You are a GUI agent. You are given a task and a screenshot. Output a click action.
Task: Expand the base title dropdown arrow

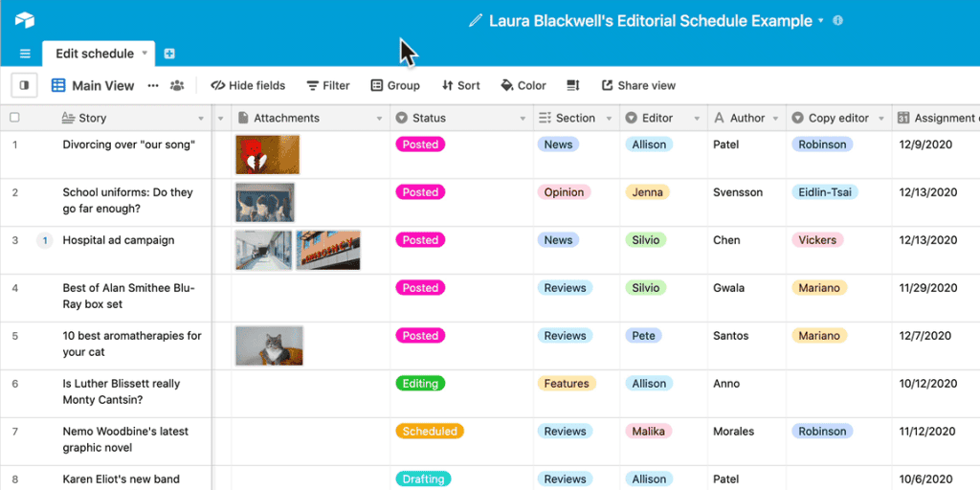(820, 21)
